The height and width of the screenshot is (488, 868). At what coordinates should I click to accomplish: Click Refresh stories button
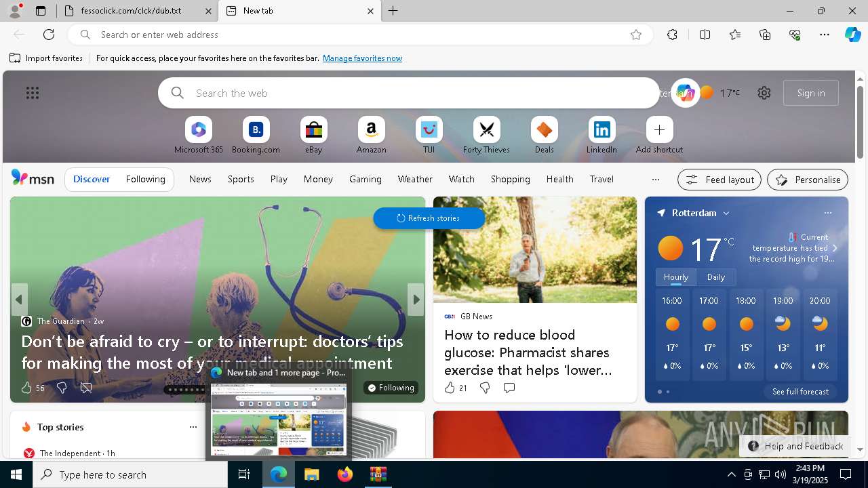coord(429,218)
